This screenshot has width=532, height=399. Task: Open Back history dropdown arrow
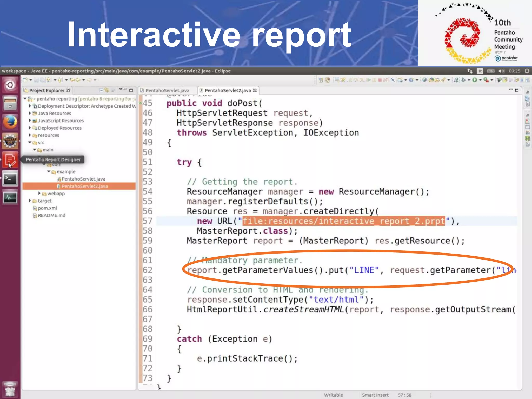coord(84,80)
